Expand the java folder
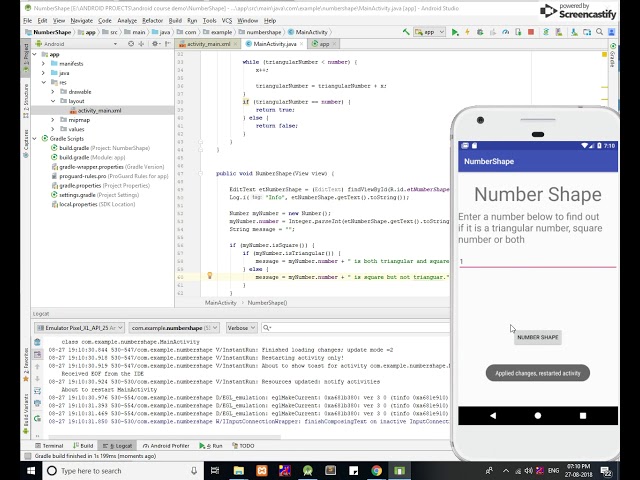Image resolution: width=640 pixels, height=480 pixels. 43,73
